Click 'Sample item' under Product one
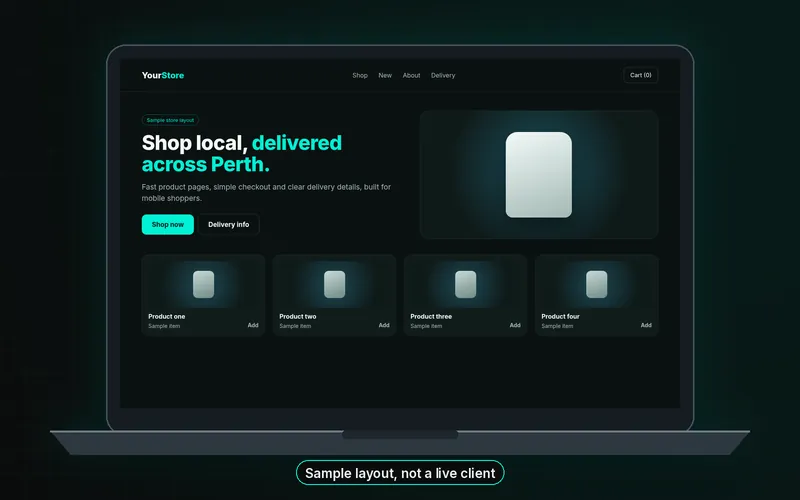 (x=164, y=326)
